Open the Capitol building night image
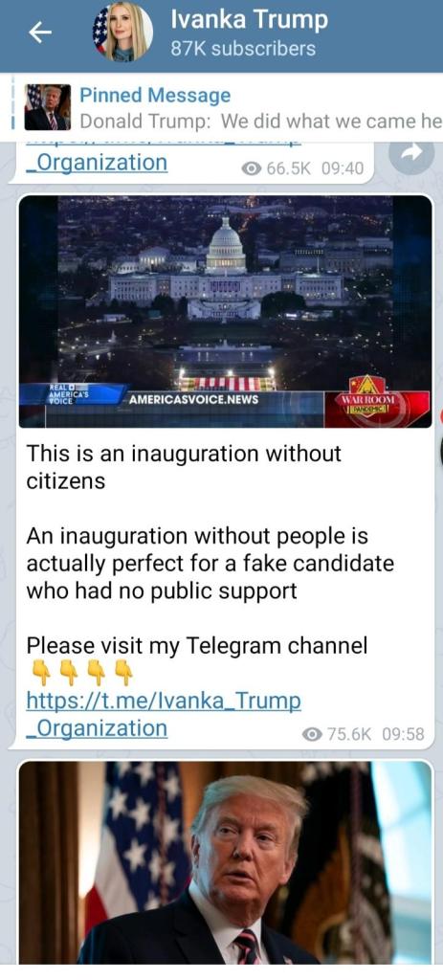443x980 pixels. pyautogui.click(x=225, y=311)
